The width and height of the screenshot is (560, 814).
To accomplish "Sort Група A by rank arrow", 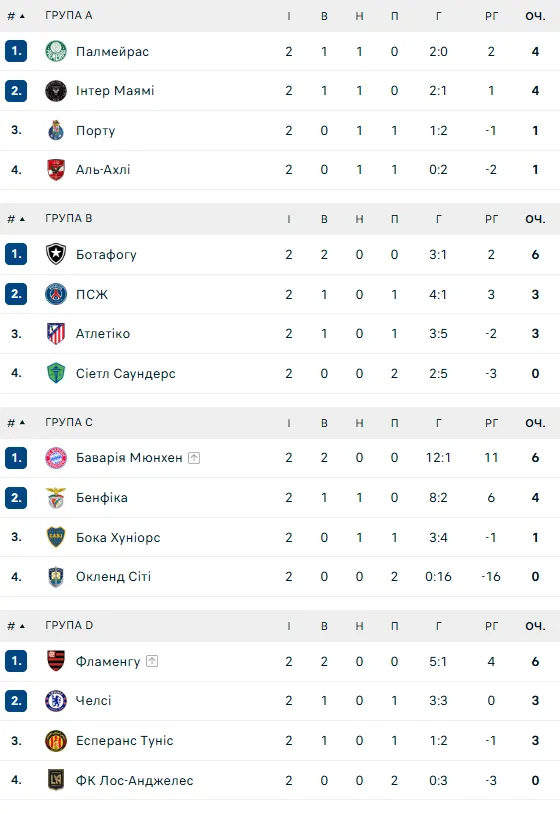I will (22, 16).
